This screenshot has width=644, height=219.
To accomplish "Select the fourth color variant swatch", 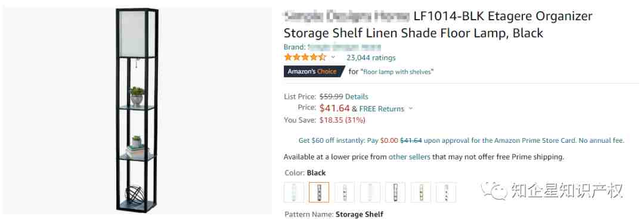I will pos(370,192).
